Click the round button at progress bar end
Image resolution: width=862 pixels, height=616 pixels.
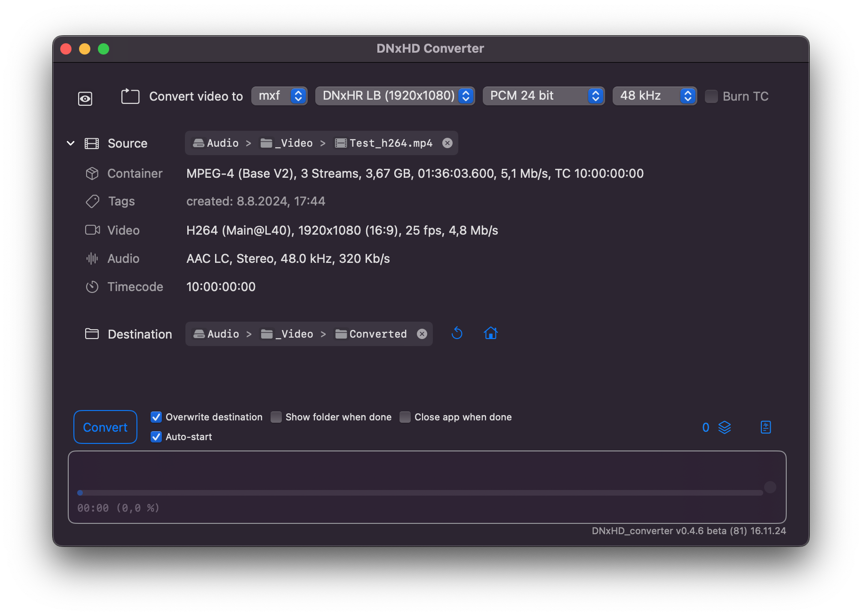coord(770,487)
